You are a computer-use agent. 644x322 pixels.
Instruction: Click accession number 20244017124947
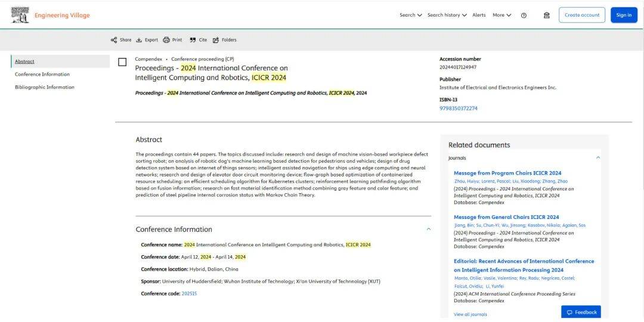(458, 67)
